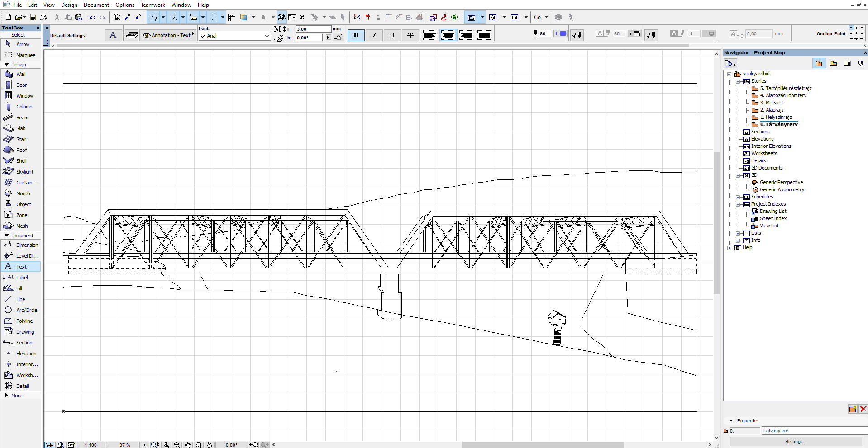
Task: Set text alignment to center
Action: (448, 35)
